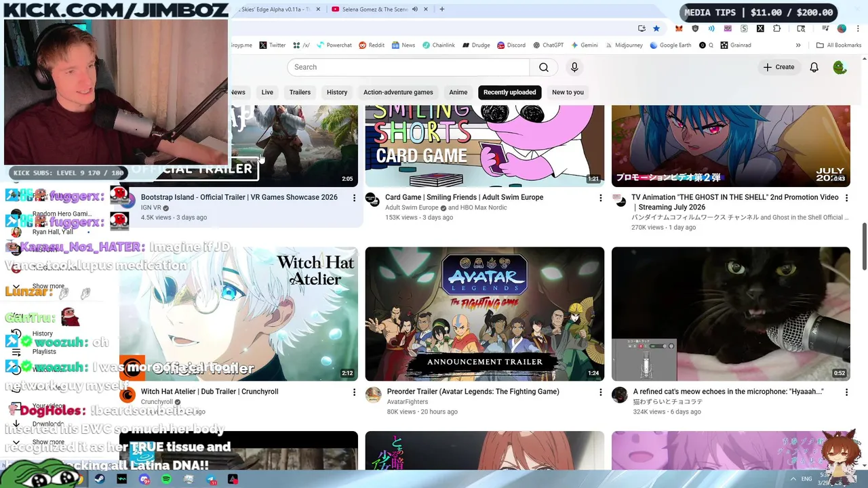Launch Spotify from the taskbar
The height and width of the screenshot is (488, 868).
point(166,479)
